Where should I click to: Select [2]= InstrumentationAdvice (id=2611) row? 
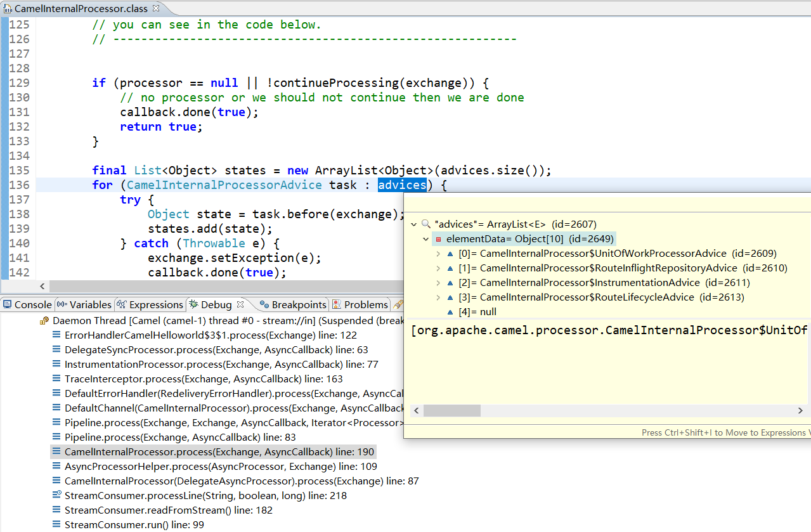604,283
